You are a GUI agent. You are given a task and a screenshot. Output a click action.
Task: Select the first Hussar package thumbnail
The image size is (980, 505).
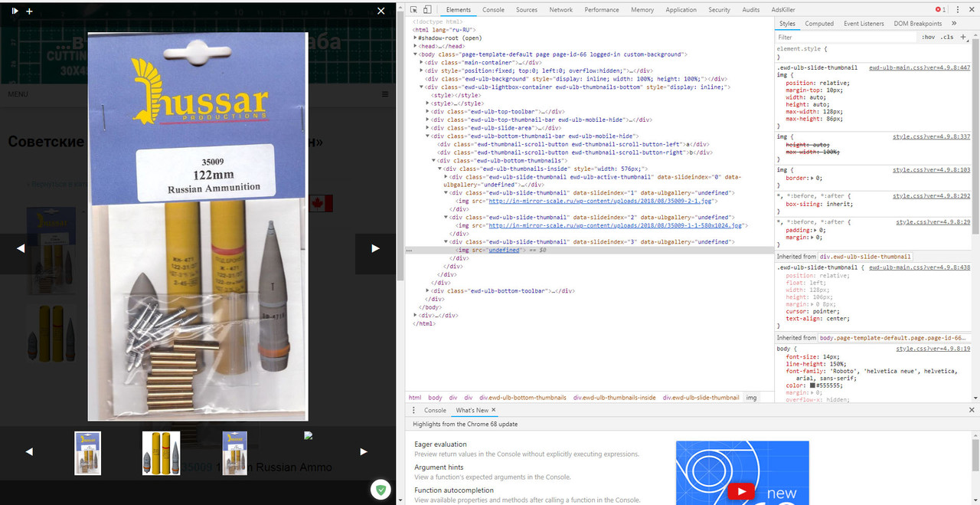[x=87, y=453]
